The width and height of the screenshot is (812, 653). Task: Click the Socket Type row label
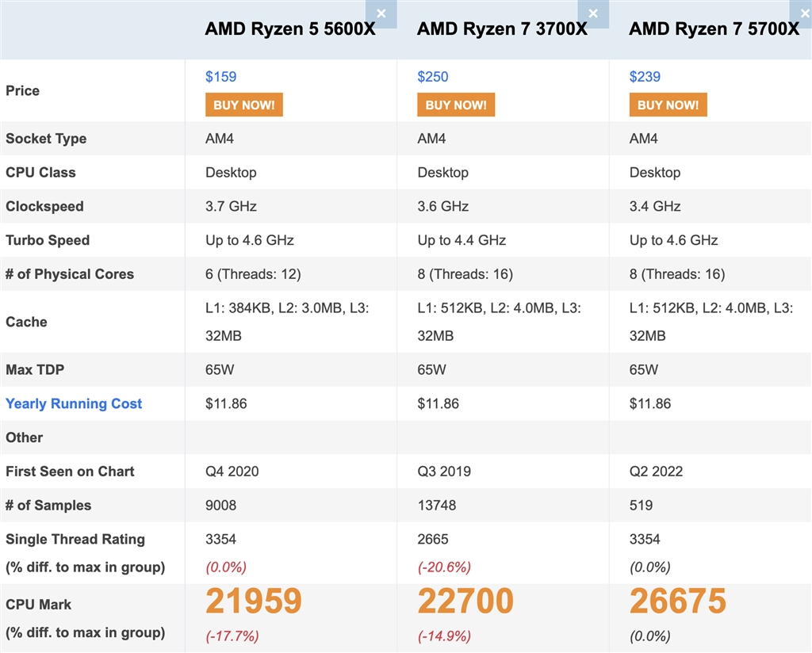(x=46, y=139)
